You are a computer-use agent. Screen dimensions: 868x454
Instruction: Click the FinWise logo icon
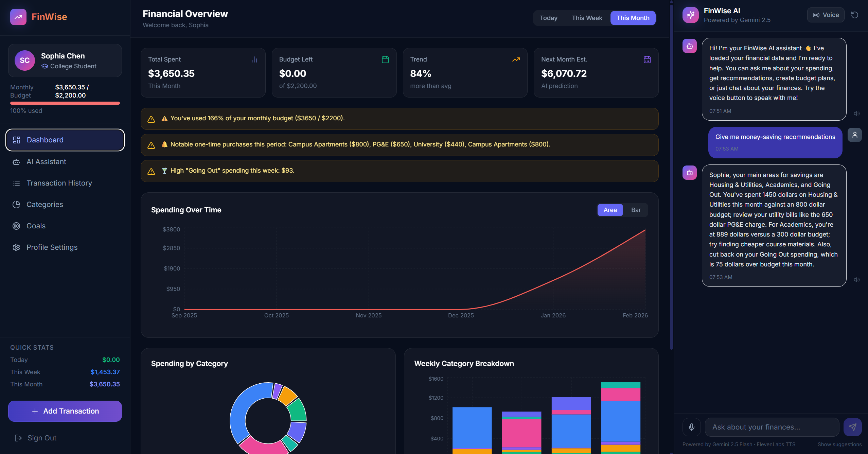click(18, 17)
